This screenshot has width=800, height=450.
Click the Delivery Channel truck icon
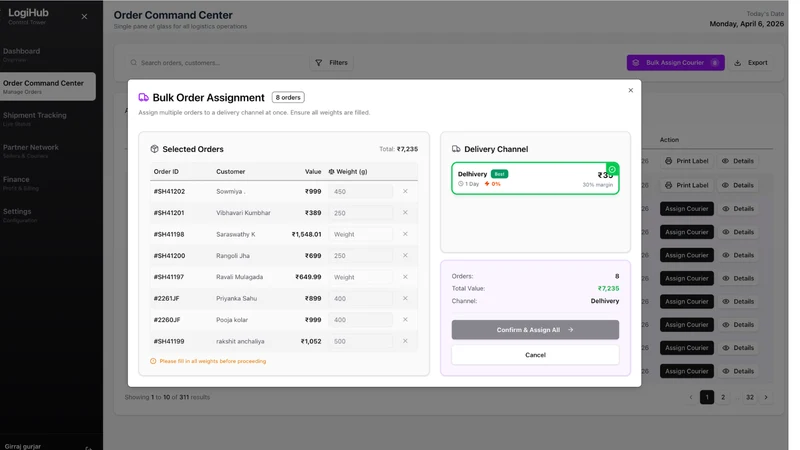(x=456, y=149)
